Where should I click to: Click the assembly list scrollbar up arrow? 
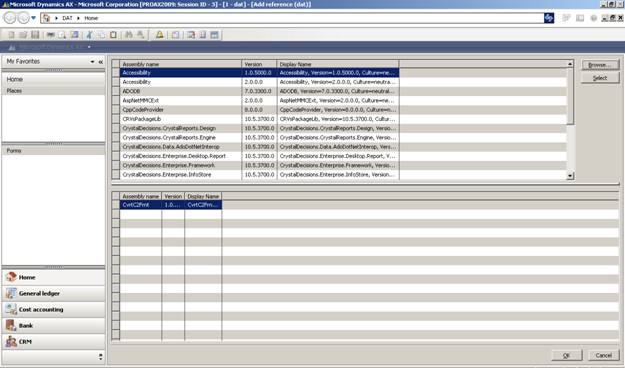point(570,64)
